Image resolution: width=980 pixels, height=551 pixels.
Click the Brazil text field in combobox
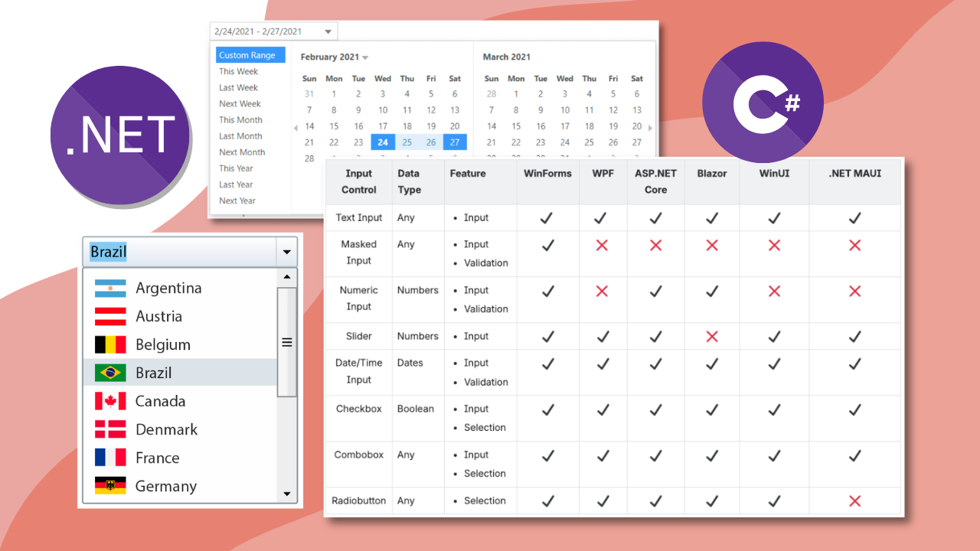coord(180,252)
